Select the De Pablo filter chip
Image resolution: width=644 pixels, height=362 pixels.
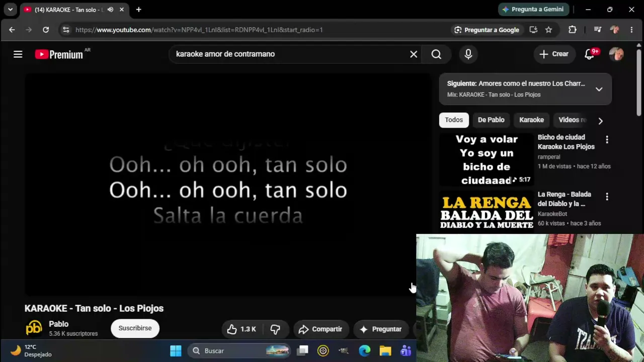491,120
